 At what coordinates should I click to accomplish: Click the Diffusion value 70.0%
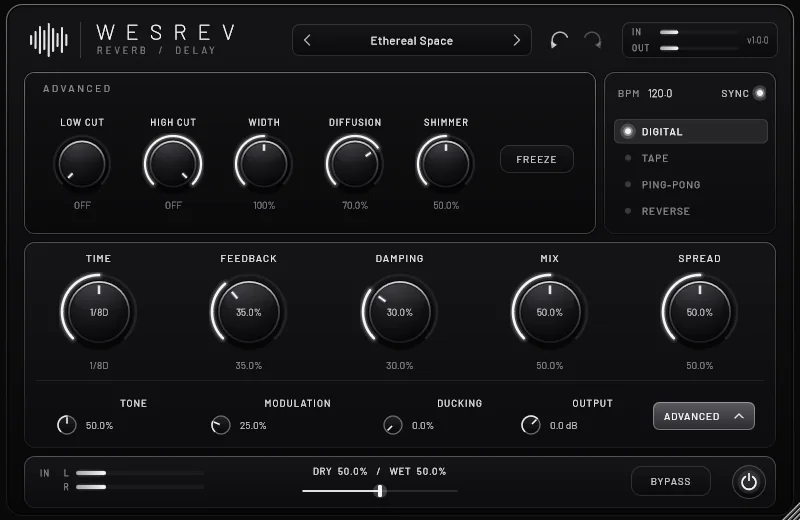355,206
